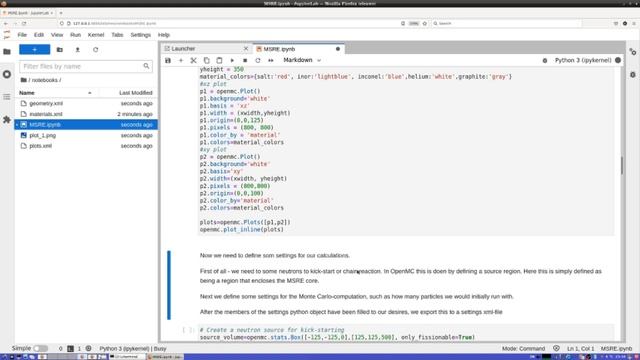
Task: Open the File menu
Action: click(x=22, y=35)
